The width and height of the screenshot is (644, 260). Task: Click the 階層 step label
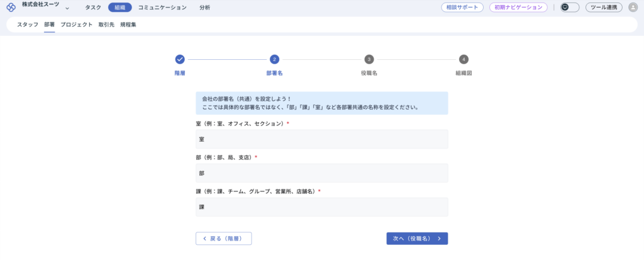(179, 73)
